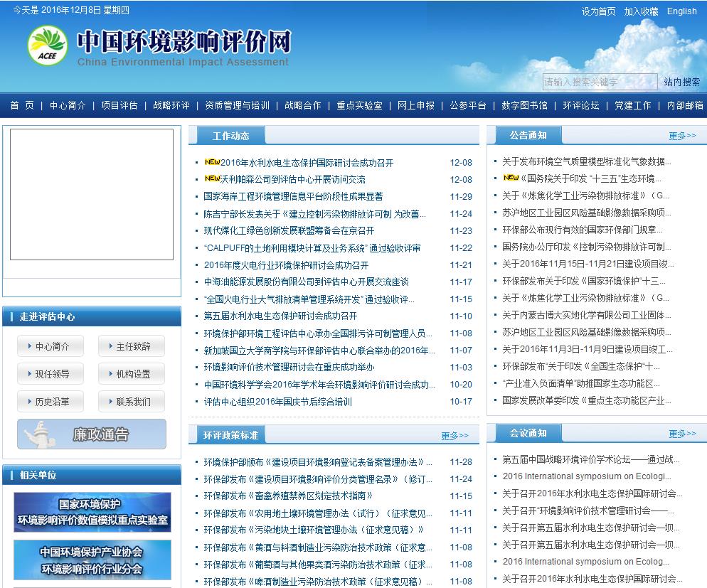Open 环境影响评价技术管理研讨会在重庆成功举办 article

289,367
